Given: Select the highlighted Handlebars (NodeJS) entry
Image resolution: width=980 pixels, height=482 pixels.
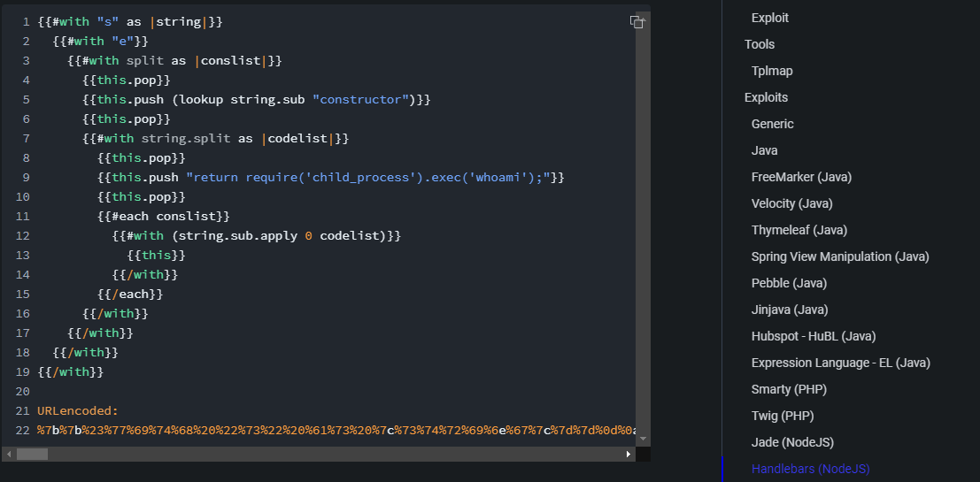Looking at the screenshot, I should [811, 469].
